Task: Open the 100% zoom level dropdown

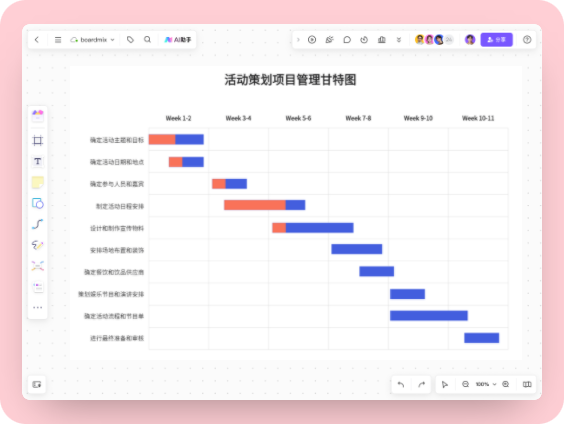Action: click(x=486, y=384)
